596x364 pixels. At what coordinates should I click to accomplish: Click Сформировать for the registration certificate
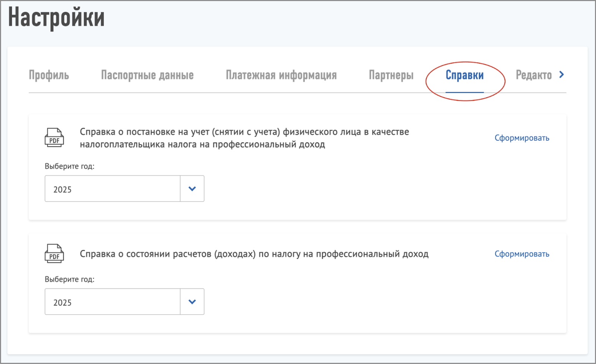pyautogui.click(x=522, y=138)
